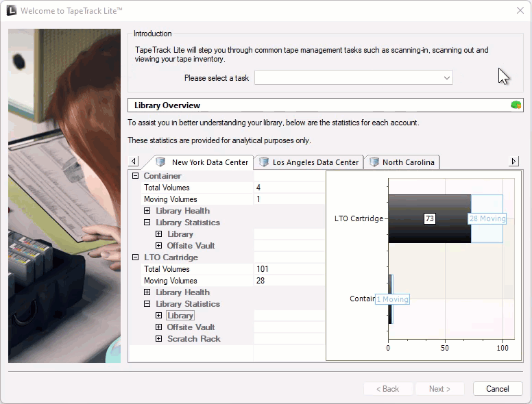
Task: Click the Back button
Action: click(x=388, y=389)
